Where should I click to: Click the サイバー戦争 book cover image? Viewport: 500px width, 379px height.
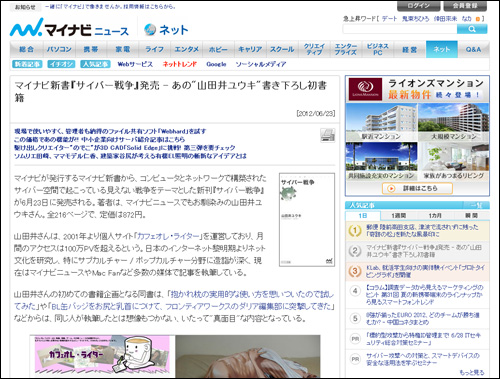(x=307, y=220)
